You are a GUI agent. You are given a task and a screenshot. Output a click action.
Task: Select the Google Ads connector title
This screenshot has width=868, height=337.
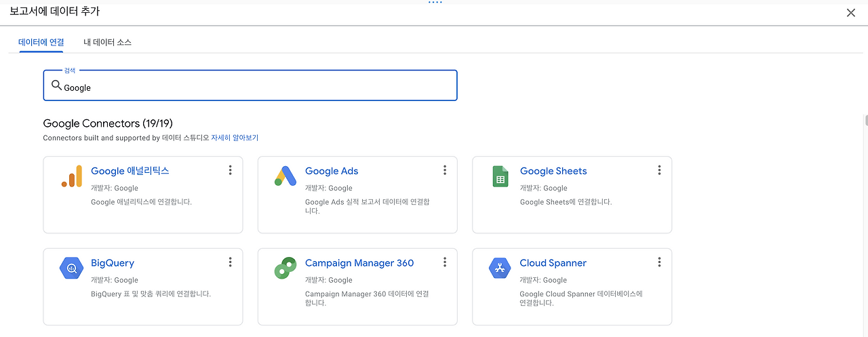[332, 171]
